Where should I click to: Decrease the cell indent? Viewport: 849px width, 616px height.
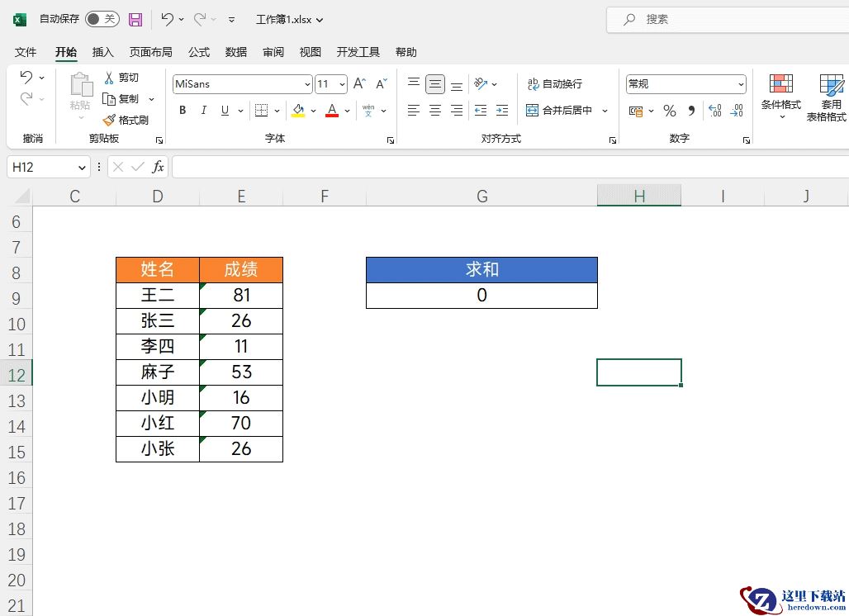tap(481, 111)
